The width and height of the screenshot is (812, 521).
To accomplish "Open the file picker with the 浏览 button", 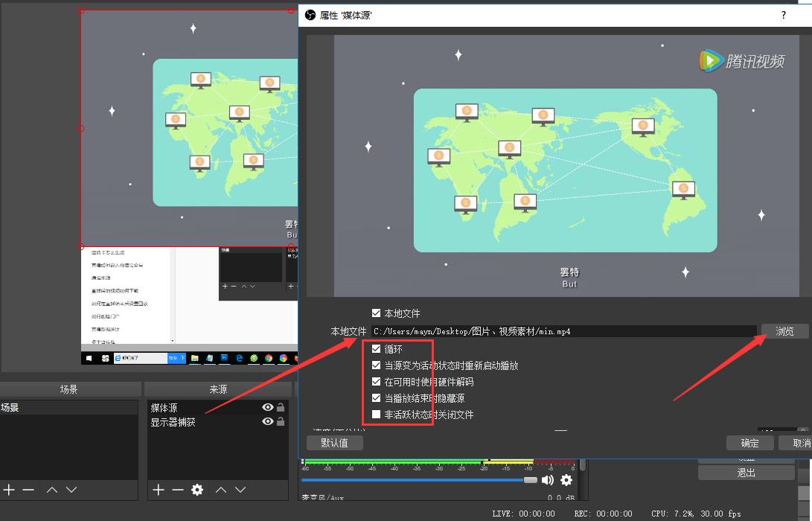I will 784,330.
